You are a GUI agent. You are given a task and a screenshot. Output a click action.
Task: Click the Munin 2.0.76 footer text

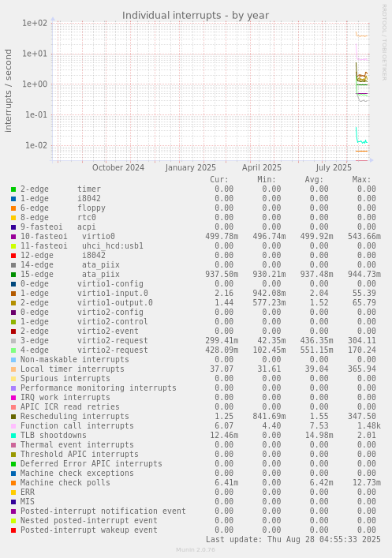coord(196,550)
